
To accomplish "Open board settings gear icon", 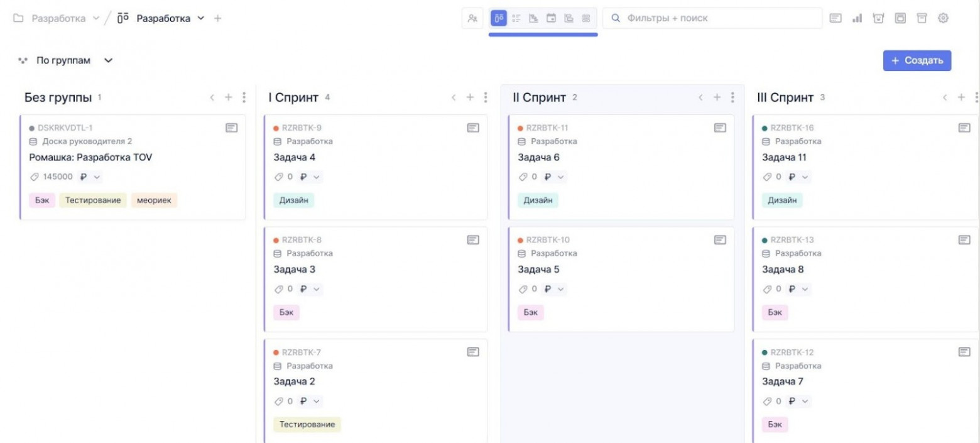I will [943, 18].
